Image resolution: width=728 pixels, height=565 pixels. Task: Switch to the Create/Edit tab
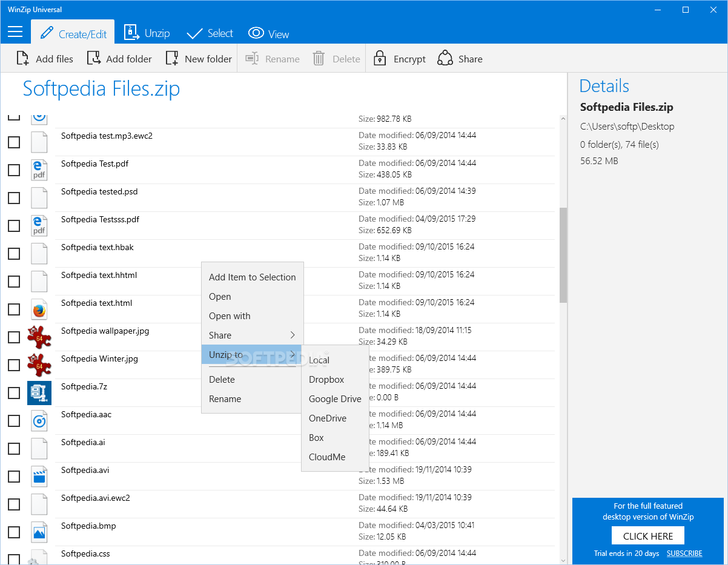(x=73, y=33)
